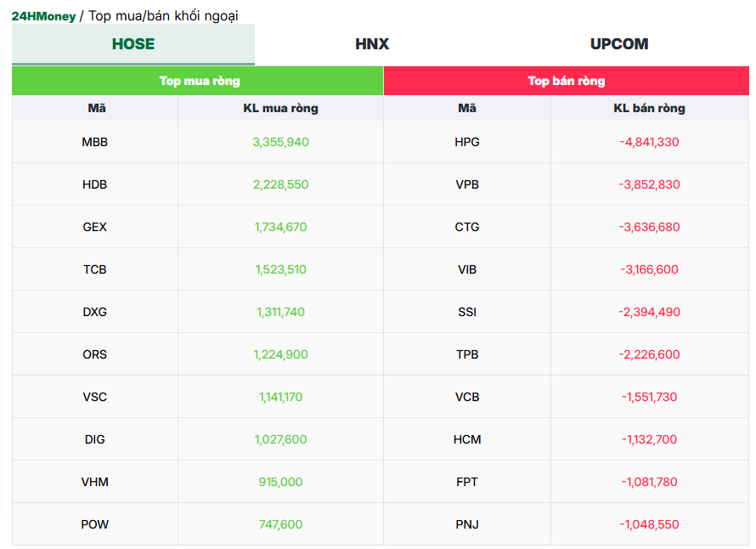Click net buy value 1,224,900

(280, 354)
